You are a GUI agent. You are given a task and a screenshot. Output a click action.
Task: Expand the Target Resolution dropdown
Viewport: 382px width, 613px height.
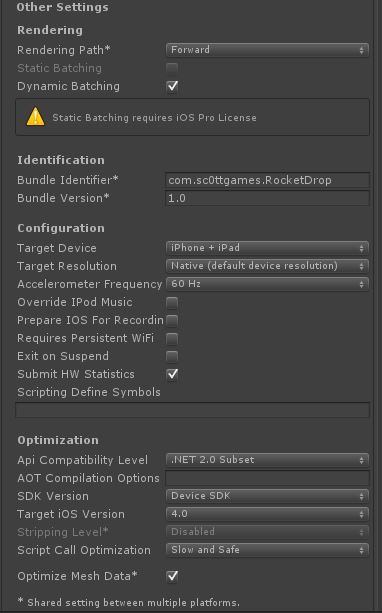(267, 266)
